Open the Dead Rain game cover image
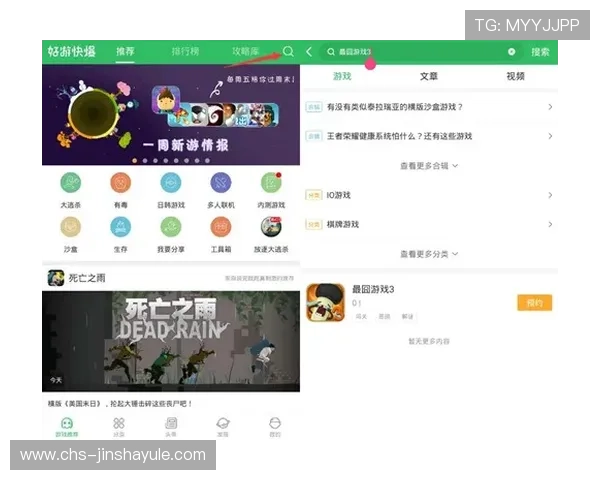 click(171, 341)
